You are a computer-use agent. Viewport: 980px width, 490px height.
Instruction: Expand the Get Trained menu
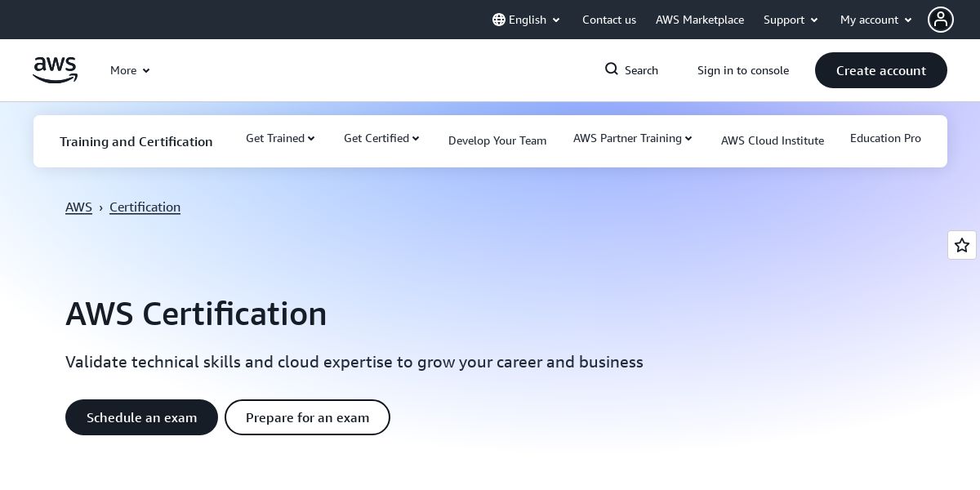tap(280, 139)
